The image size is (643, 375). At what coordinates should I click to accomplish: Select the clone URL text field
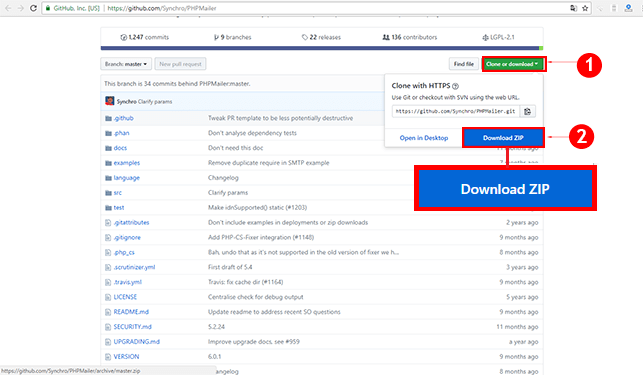(456, 111)
